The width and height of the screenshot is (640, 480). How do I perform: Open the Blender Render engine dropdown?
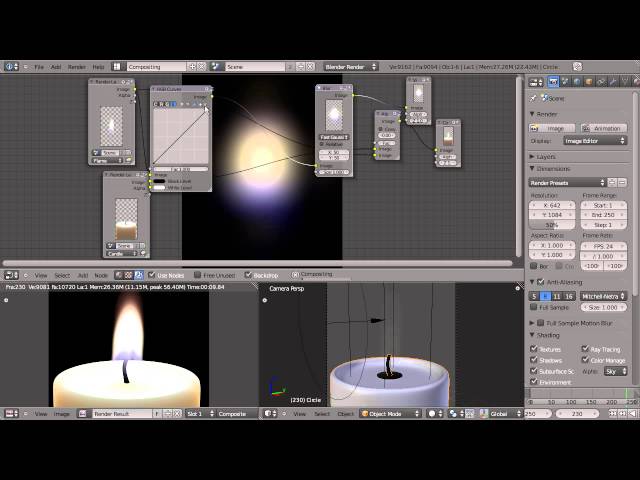tap(350, 67)
